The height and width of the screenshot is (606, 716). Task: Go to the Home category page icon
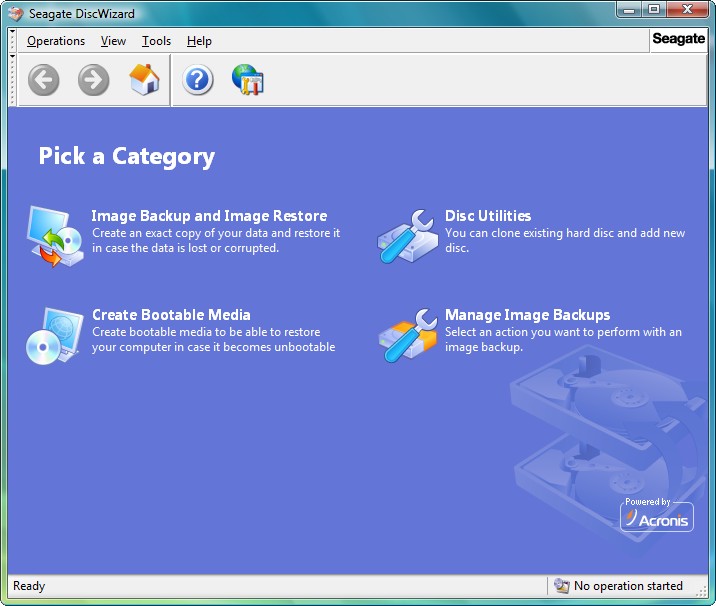[145, 80]
